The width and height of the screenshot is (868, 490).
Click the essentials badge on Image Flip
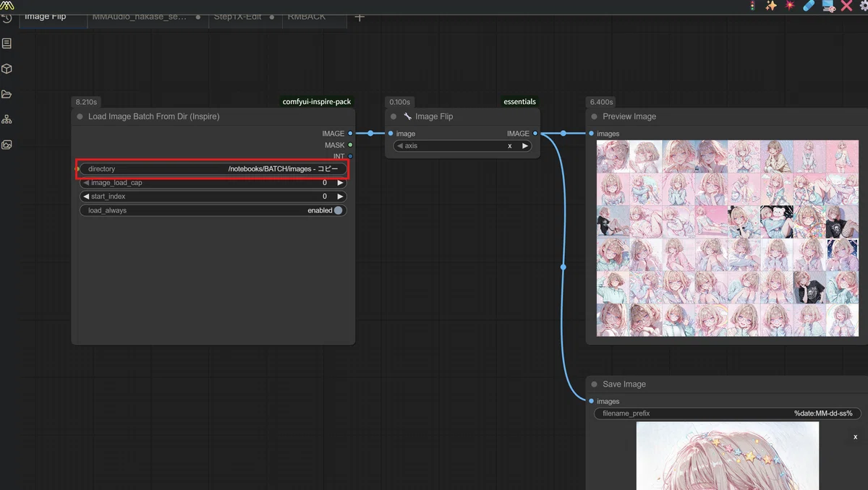click(x=520, y=102)
